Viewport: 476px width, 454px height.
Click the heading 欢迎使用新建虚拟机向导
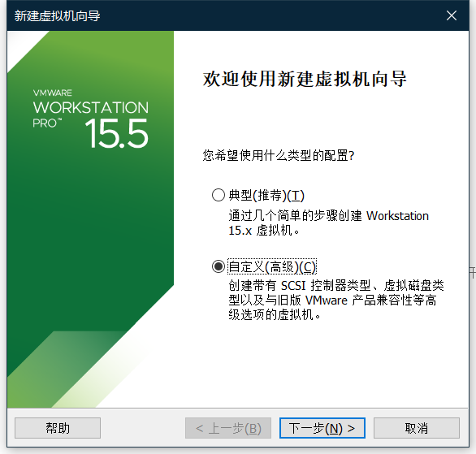[305, 79]
